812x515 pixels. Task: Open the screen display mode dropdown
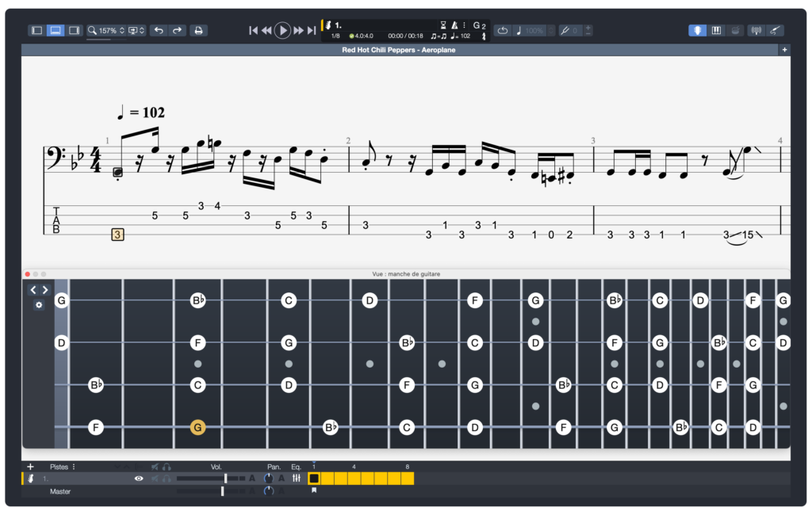[136, 31]
